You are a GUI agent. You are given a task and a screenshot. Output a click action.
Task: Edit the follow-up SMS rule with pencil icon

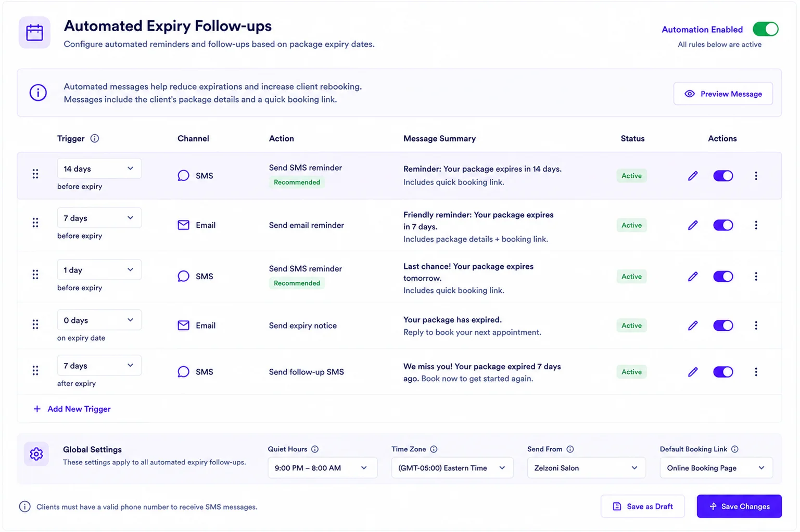(x=693, y=372)
